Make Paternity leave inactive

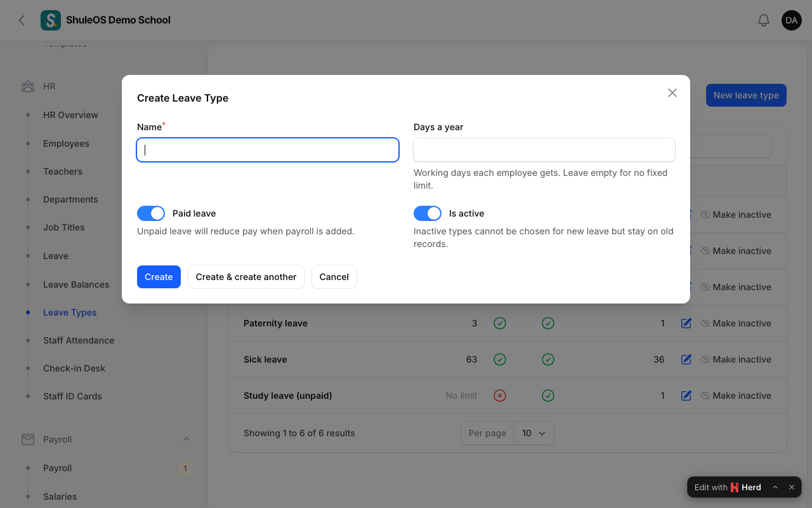click(736, 323)
